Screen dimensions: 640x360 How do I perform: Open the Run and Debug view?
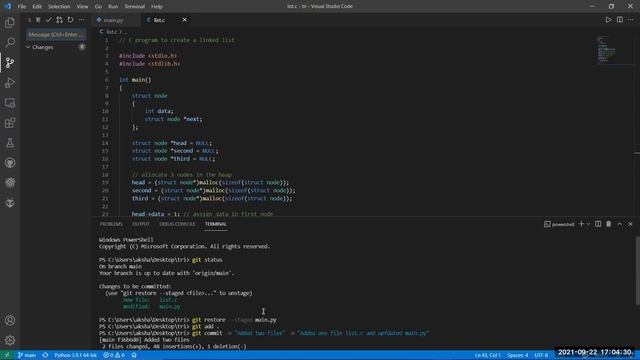coord(10,82)
